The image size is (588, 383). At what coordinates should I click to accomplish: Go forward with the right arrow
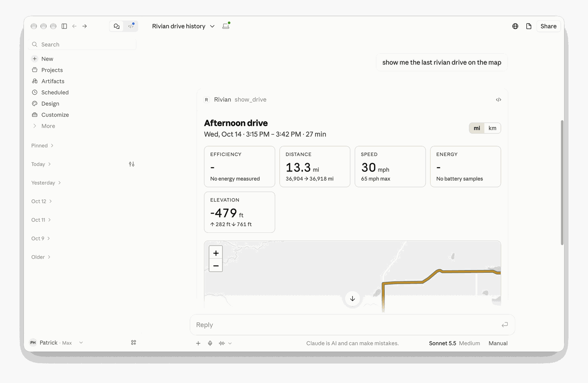click(85, 26)
